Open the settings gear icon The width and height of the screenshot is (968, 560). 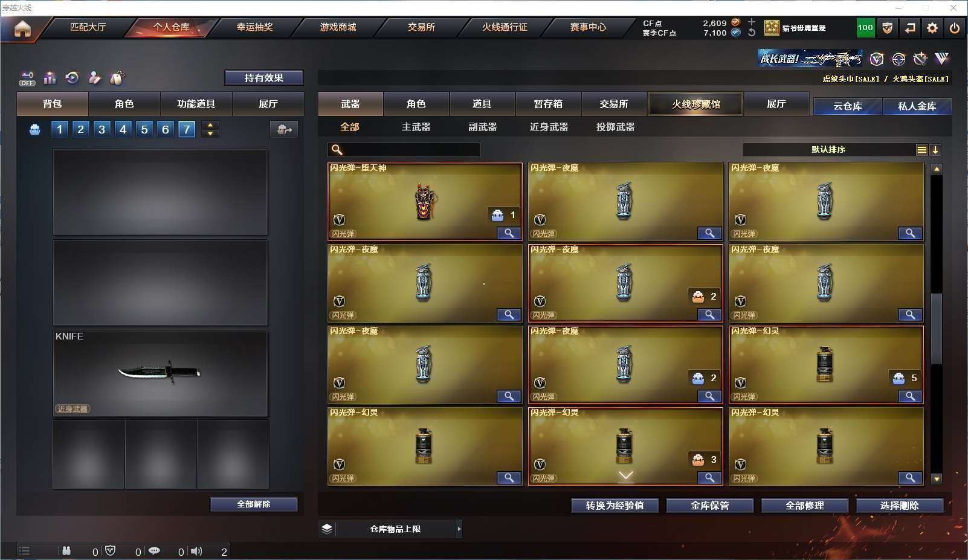pyautogui.click(x=932, y=28)
